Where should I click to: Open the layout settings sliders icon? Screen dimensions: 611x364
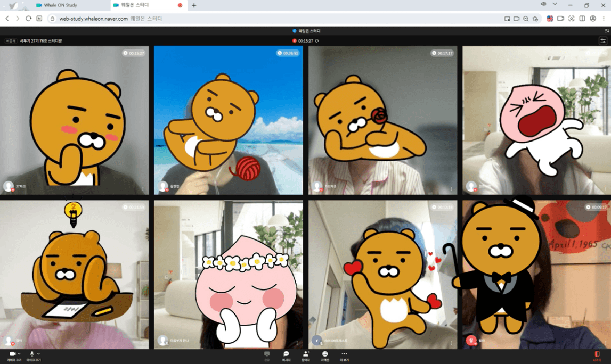tap(603, 40)
